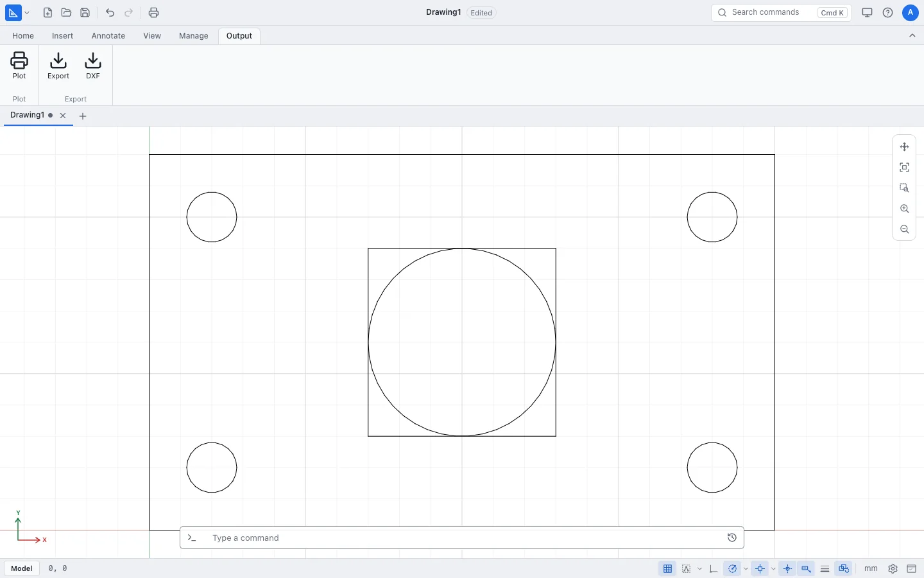Close the Drawing1 document tab
This screenshot has height=578, width=924.
tap(63, 116)
